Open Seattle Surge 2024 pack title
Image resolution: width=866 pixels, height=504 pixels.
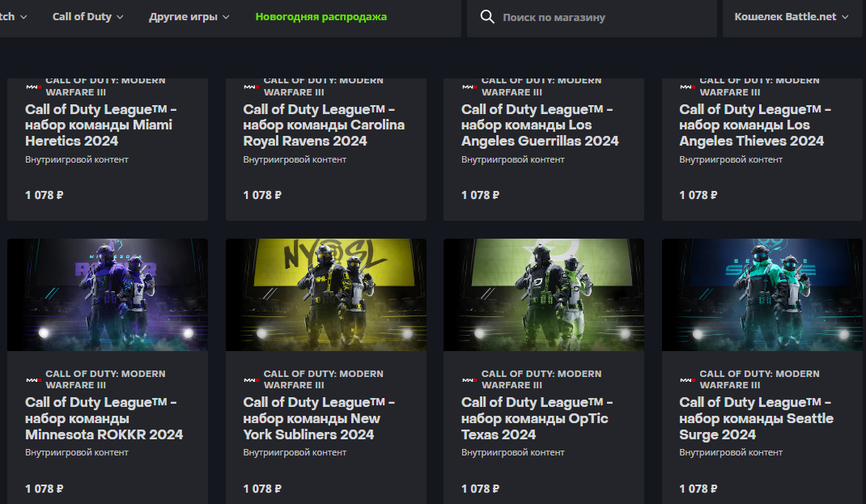[756, 418]
